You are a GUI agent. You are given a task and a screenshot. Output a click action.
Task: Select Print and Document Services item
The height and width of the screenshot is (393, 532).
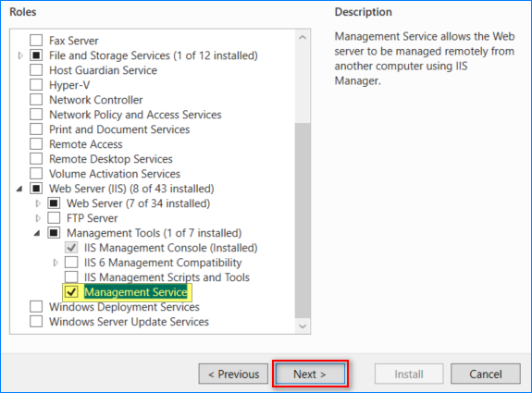(x=119, y=129)
